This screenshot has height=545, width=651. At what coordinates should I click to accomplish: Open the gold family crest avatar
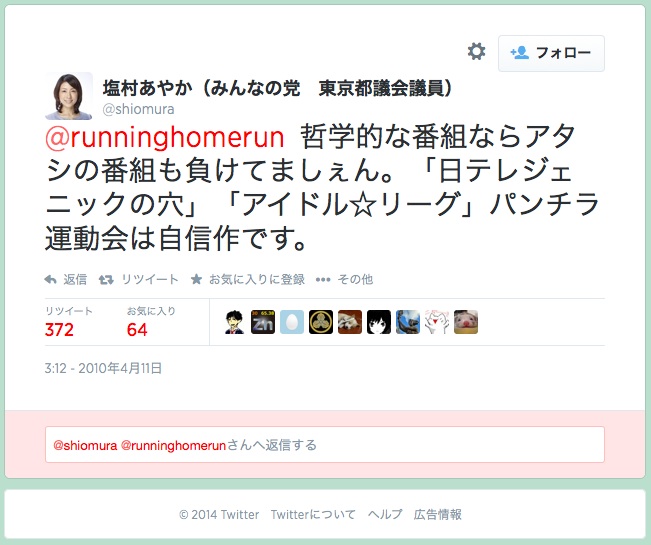tap(321, 322)
